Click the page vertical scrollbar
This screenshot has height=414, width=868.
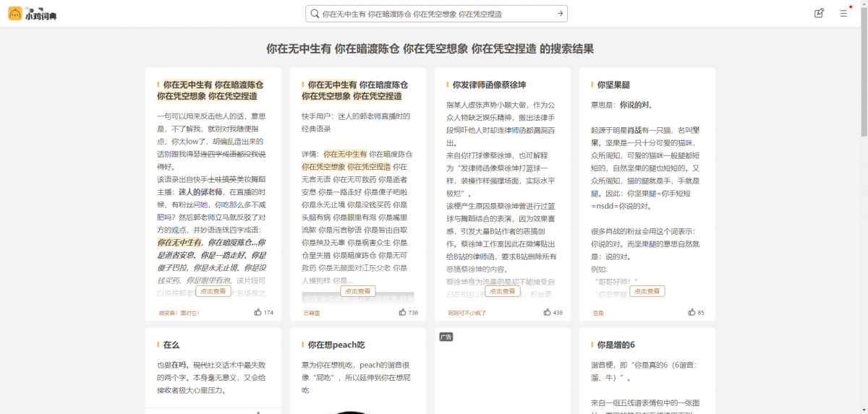click(864, 72)
